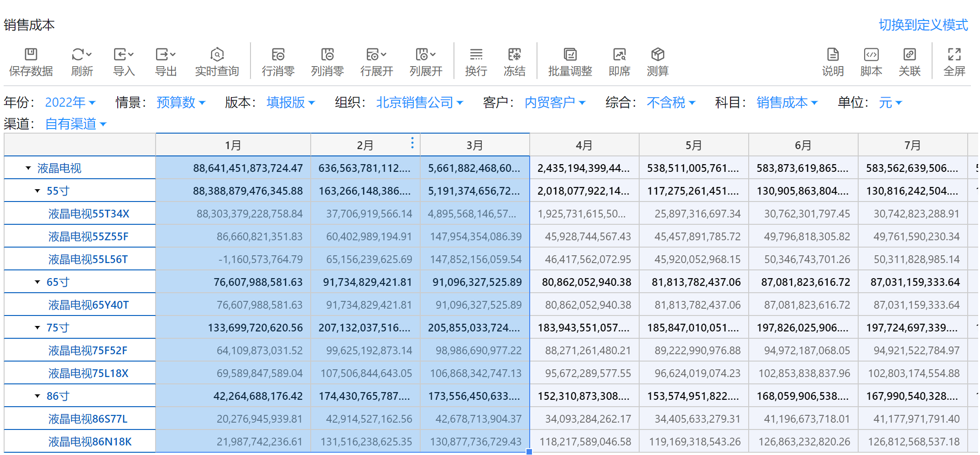Collapse the 液晶电视 tree row
Viewport: 980px width, 455px height.
28,168
